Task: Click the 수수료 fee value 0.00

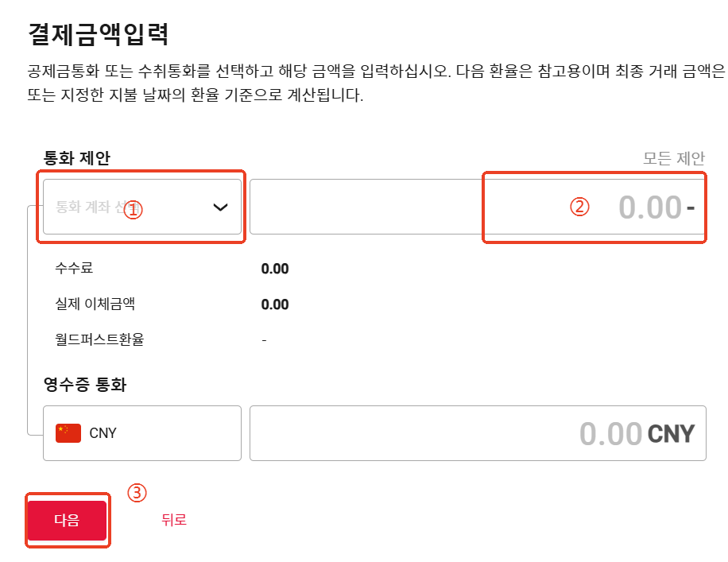Action: [275, 269]
